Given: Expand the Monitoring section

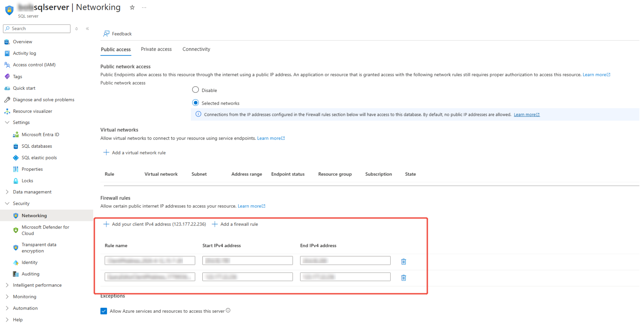Looking at the screenshot, I should 7,297.
